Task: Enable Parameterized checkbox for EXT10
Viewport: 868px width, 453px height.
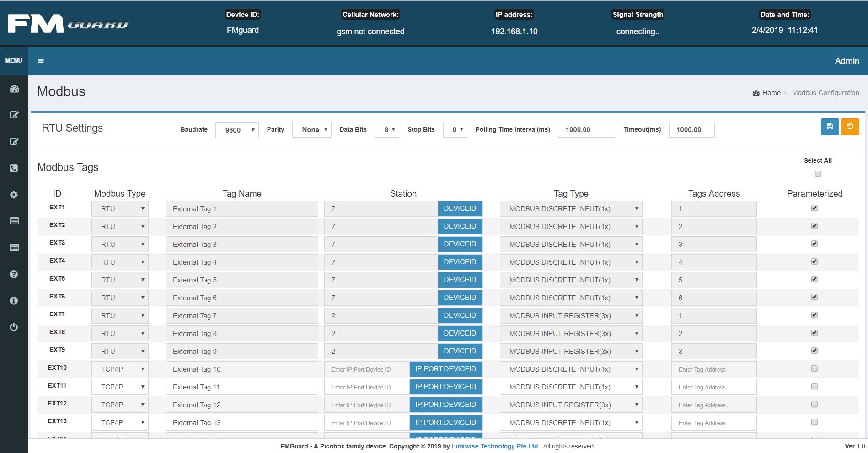Action: pos(814,369)
